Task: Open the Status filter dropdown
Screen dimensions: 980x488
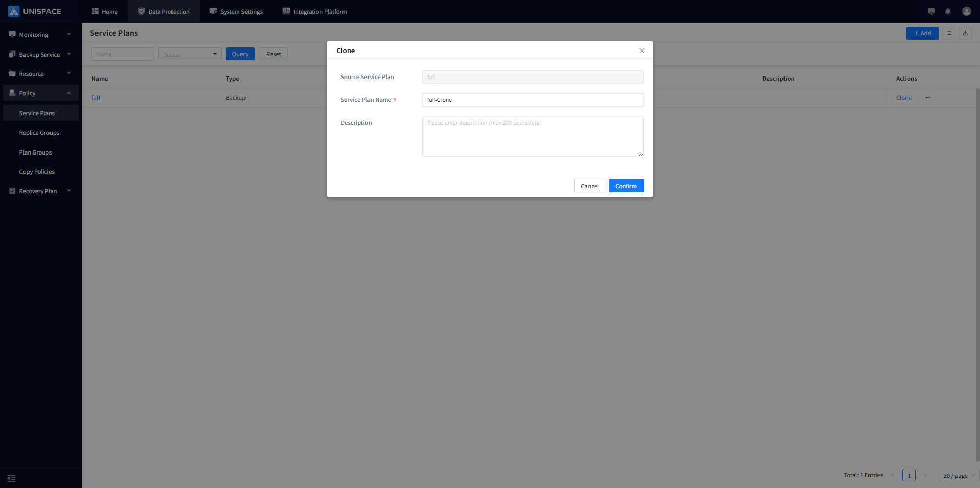Action: (190, 54)
